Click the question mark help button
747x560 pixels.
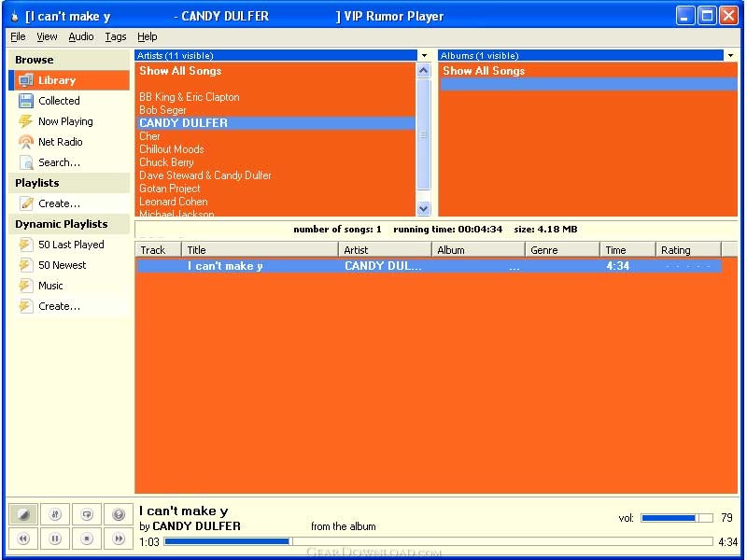point(119,514)
